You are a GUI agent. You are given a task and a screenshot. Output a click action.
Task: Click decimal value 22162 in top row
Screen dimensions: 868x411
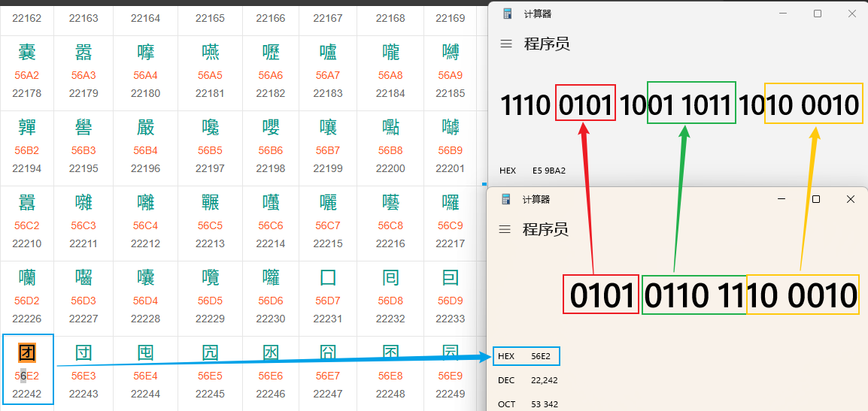pyautogui.click(x=27, y=18)
